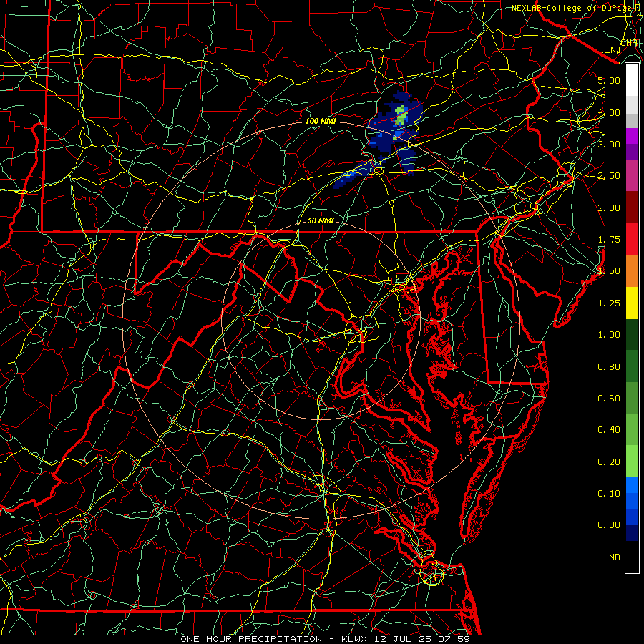The width and height of the screenshot is (644, 644).
Task: Click the white 5.00 legend swatch
Action: 632,80
